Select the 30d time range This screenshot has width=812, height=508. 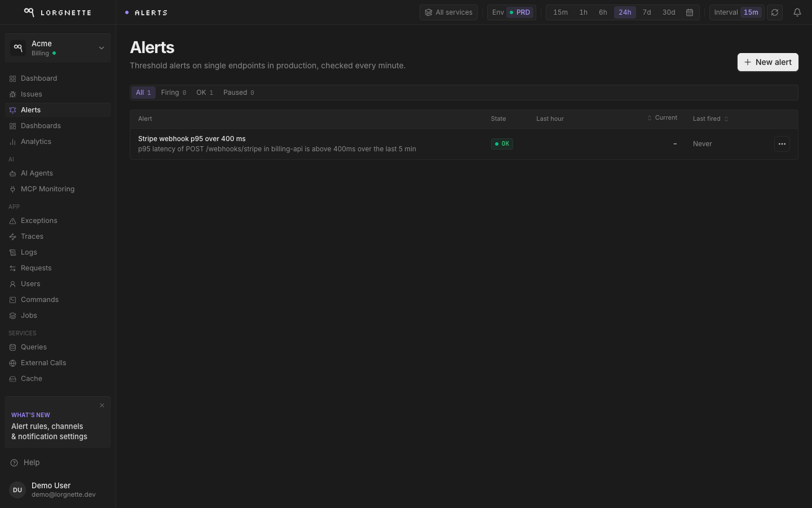pos(669,12)
